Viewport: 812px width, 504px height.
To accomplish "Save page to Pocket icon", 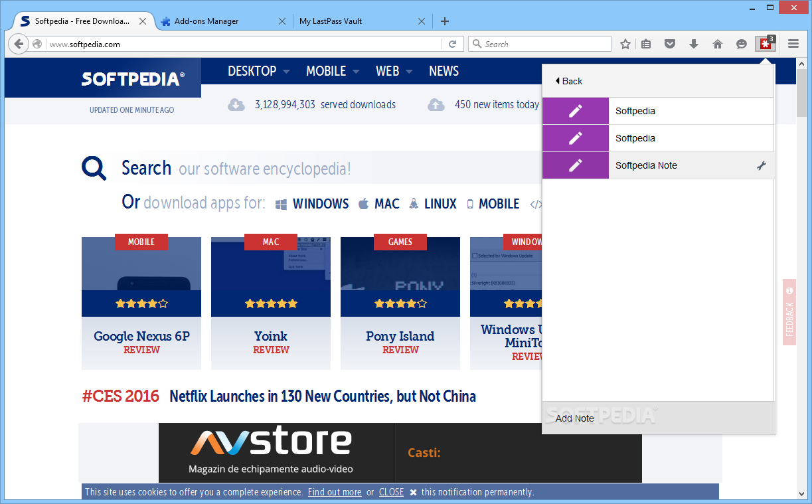I will (x=671, y=44).
